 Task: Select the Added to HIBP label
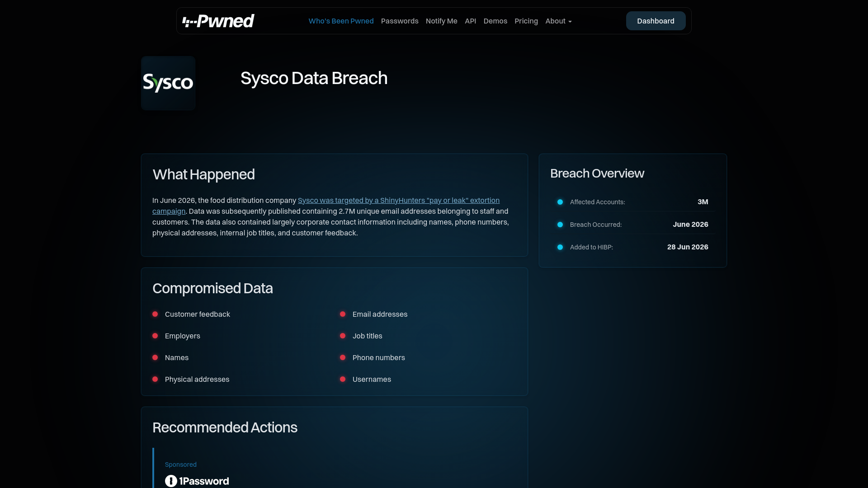[591, 247]
